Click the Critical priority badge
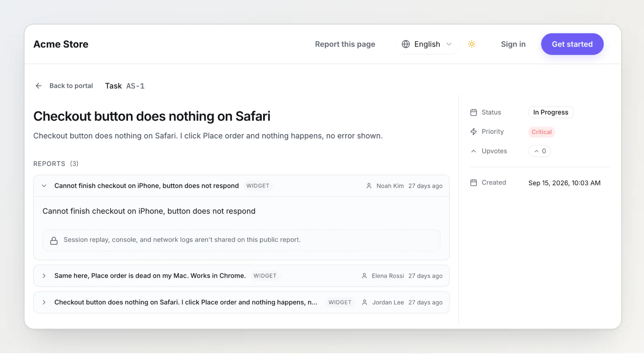The width and height of the screenshot is (644, 354). (x=541, y=132)
